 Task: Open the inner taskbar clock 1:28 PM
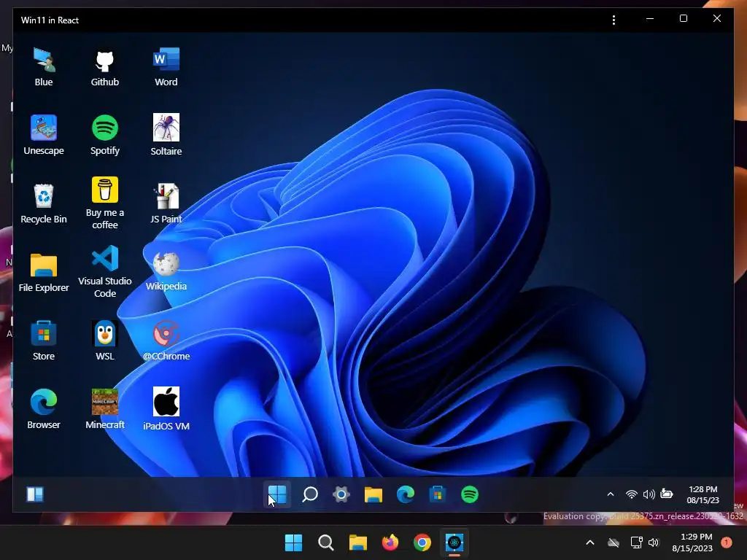(x=703, y=494)
